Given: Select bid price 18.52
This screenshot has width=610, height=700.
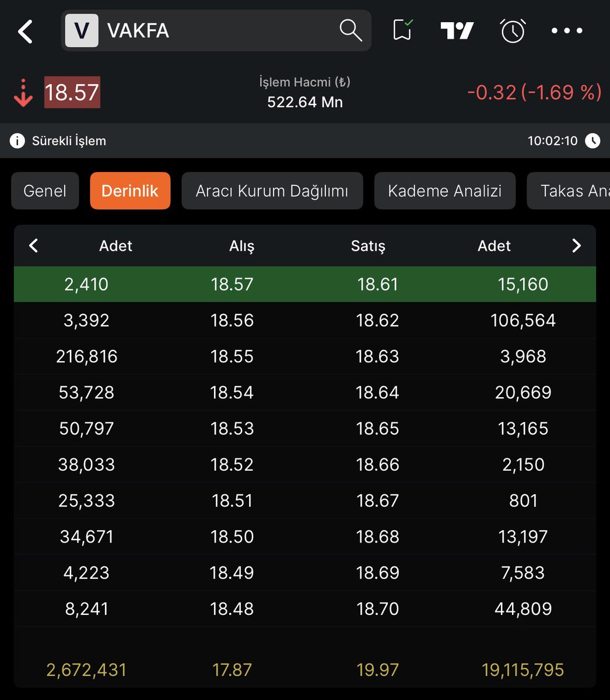Looking at the screenshot, I should (x=232, y=465).
